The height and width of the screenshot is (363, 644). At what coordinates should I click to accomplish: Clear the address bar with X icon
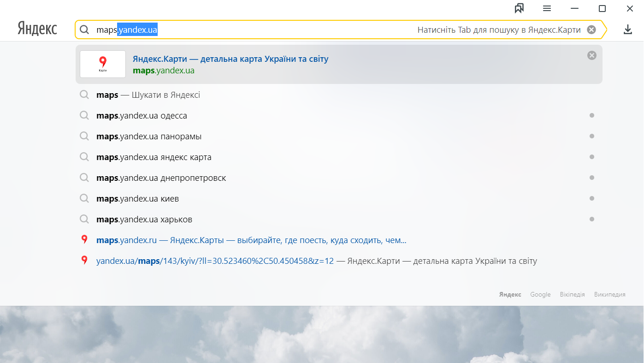[591, 30]
